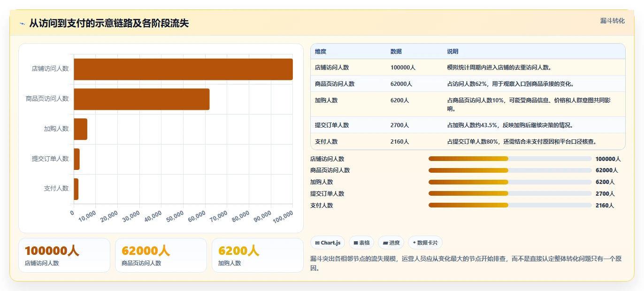This screenshot has width=644, height=291.
Task: Select the 表格 chip
Action: 361,243
